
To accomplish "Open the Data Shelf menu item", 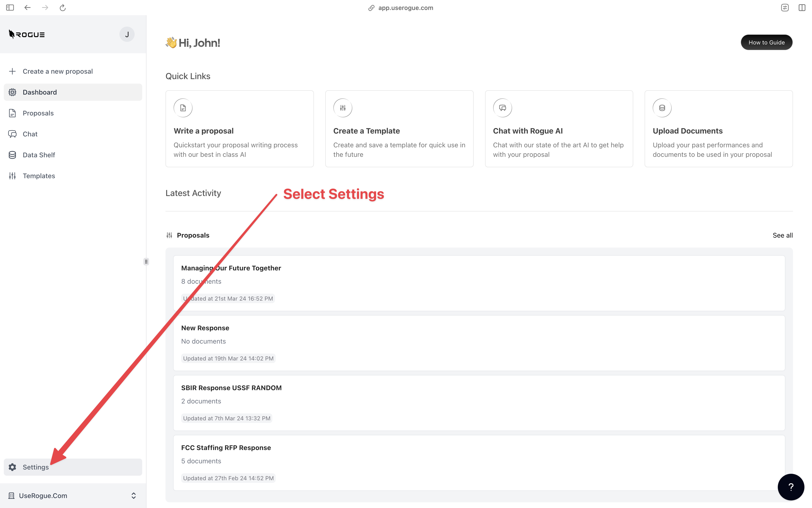I will (39, 155).
